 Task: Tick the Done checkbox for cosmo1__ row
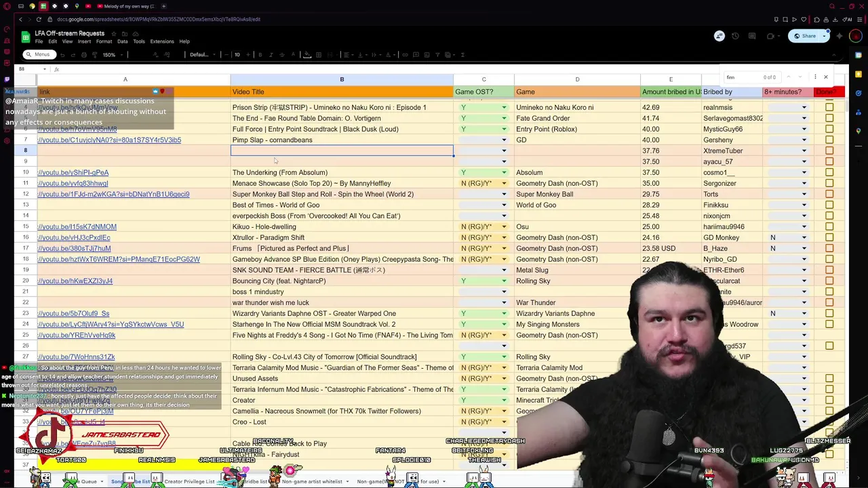click(829, 172)
